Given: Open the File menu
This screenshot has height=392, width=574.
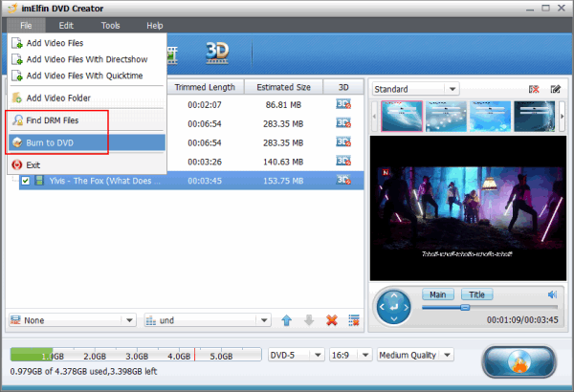Looking at the screenshot, I should (26, 26).
